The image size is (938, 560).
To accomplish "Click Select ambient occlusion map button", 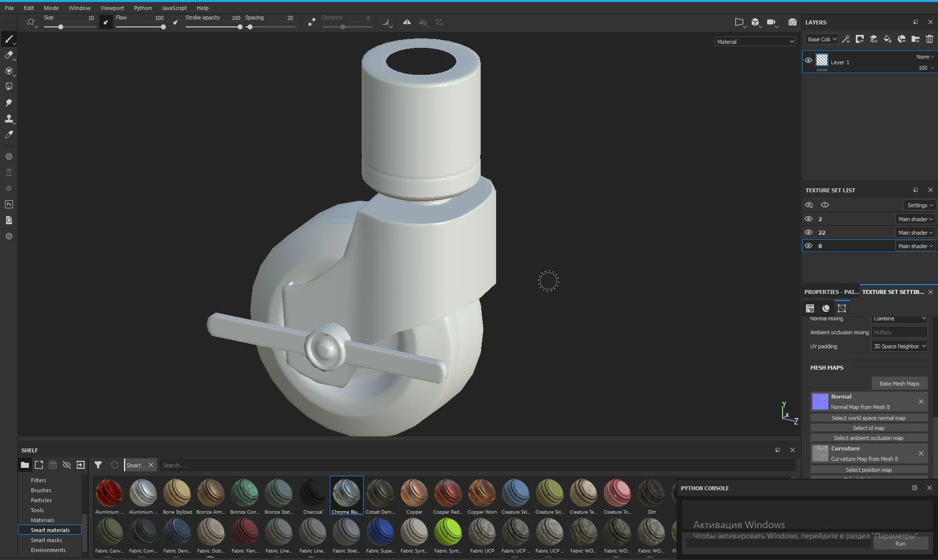I will point(869,438).
